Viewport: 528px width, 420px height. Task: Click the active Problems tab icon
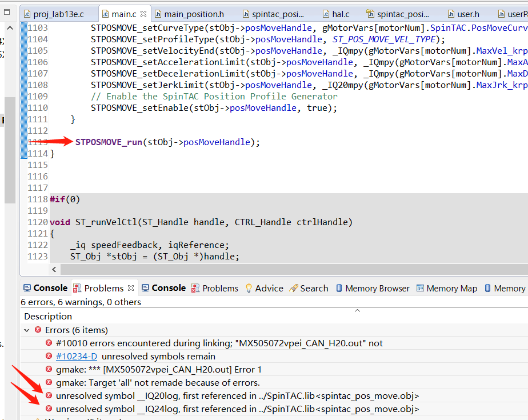point(77,288)
